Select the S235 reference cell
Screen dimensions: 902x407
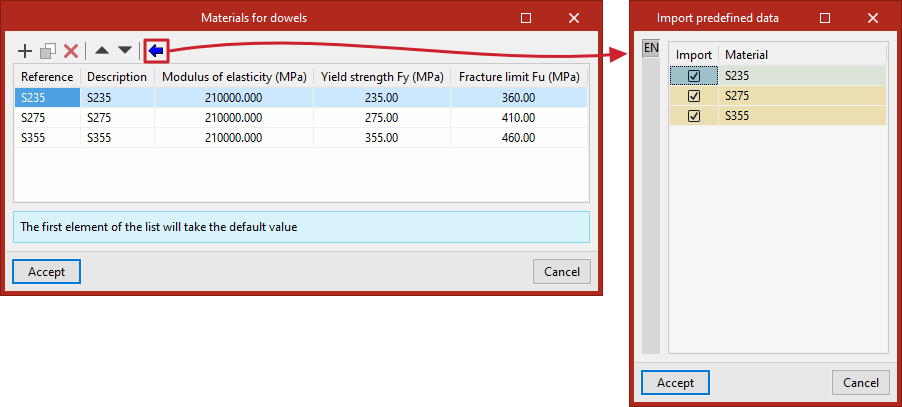pos(47,98)
